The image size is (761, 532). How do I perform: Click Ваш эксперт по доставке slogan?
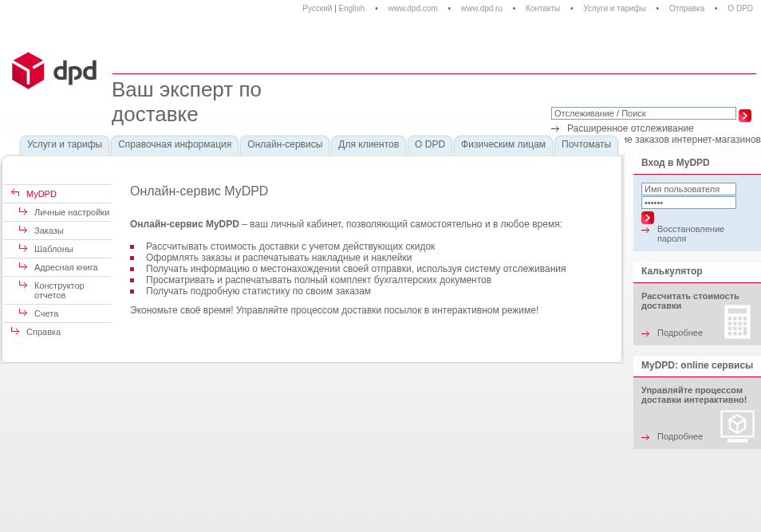tap(187, 102)
